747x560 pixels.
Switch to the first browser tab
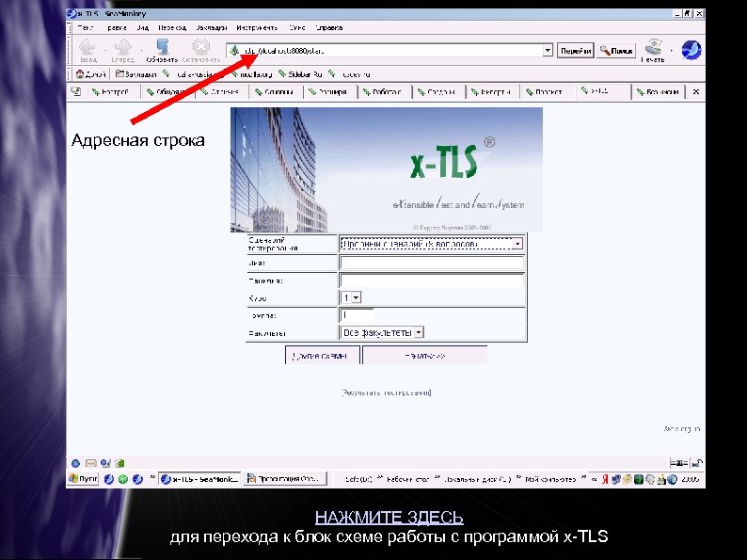point(115,91)
